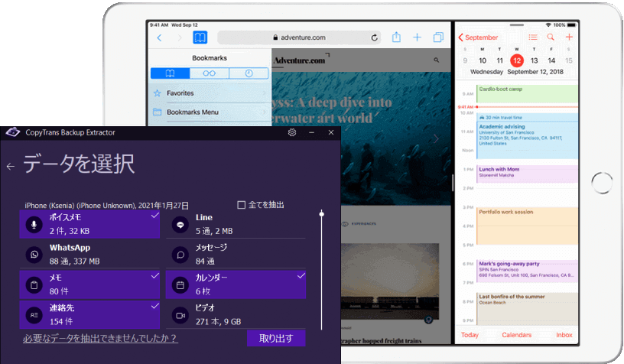
Task: Select date 14 in Calendar week row
Action: (551, 60)
